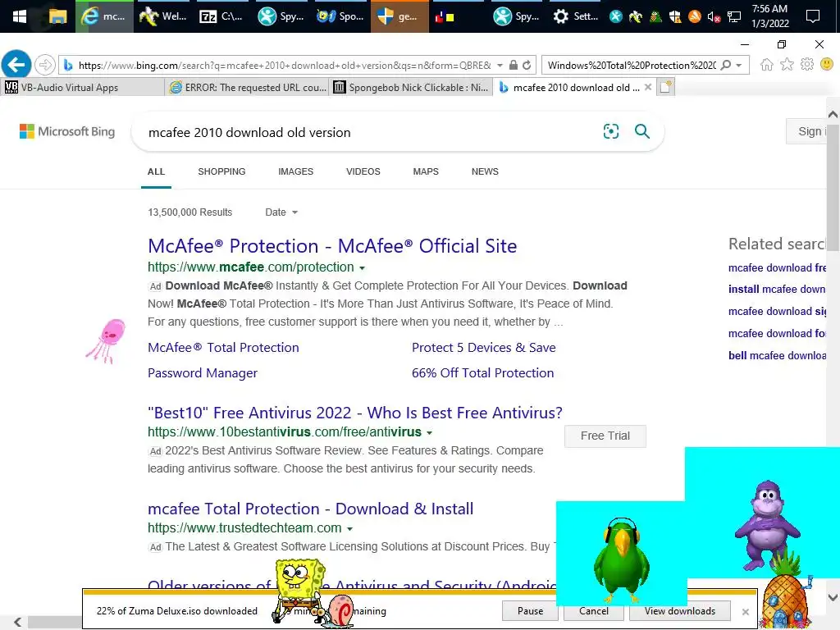Click the green parrot with headphones
This screenshot has width=840, height=630.
pos(622,559)
